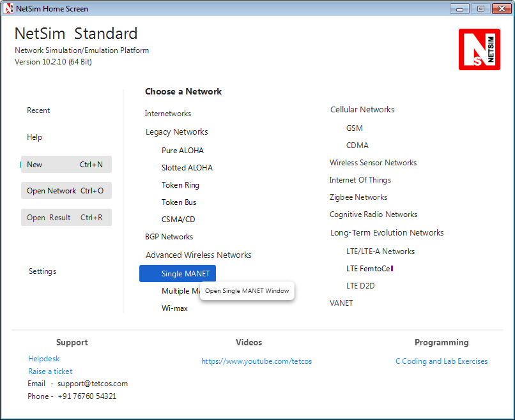Select Legacy Networks heading
Image resolution: width=515 pixels, height=420 pixels.
(x=177, y=132)
